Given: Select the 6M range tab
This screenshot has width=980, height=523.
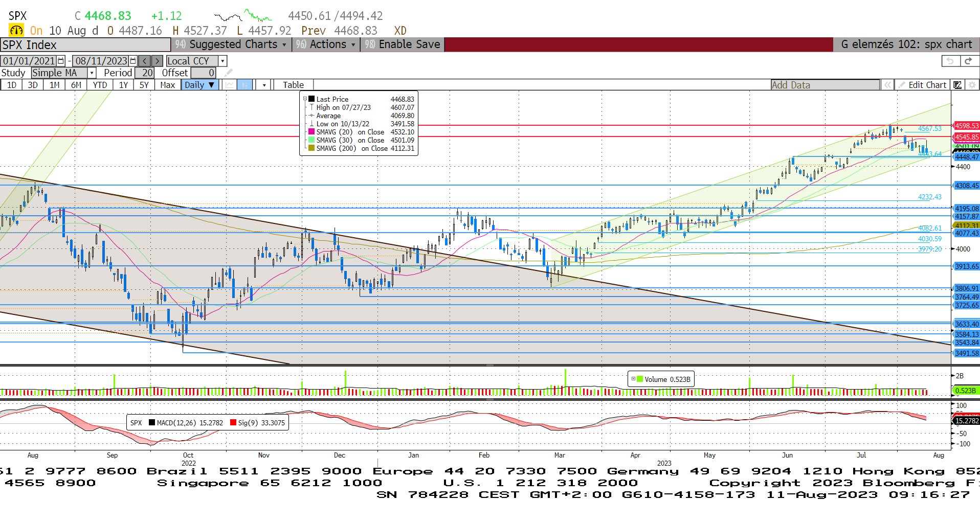Looking at the screenshot, I should tap(76, 85).
